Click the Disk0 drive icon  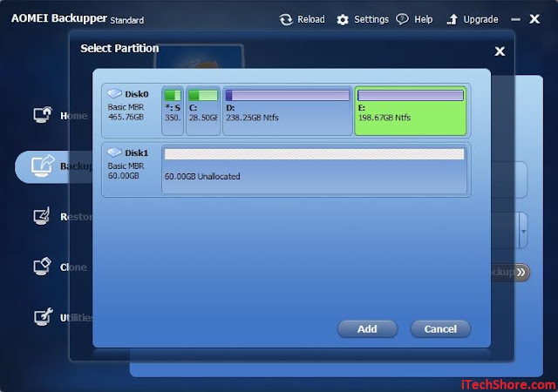pyautogui.click(x=114, y=93)
